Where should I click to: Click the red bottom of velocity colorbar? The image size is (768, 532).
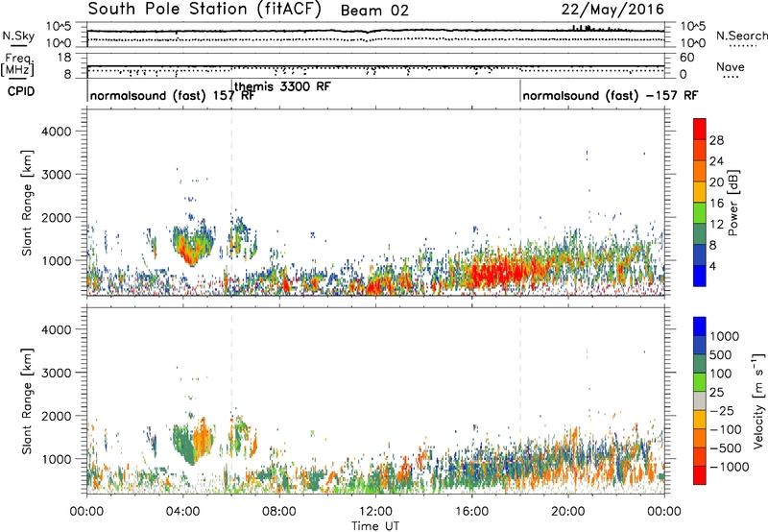click(700, 475)
